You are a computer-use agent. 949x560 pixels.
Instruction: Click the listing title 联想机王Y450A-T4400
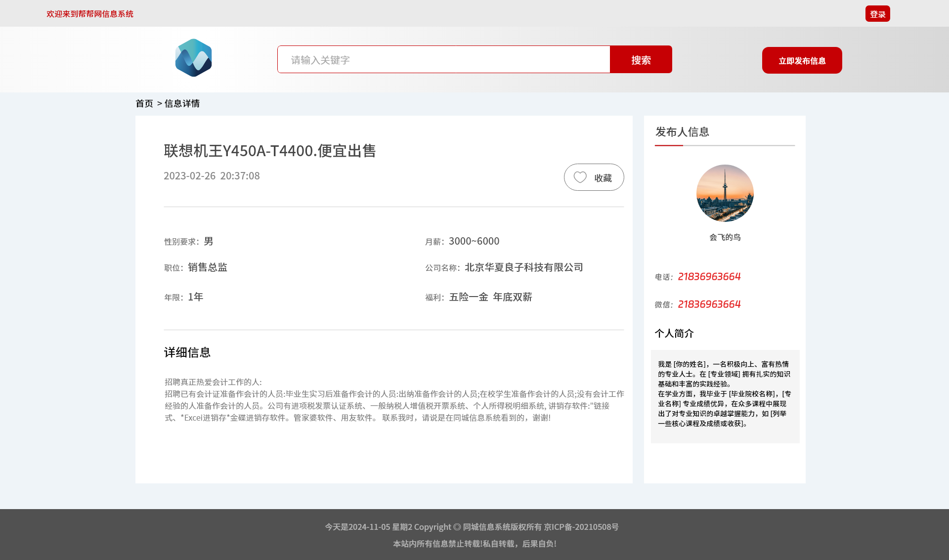(270, 151)
